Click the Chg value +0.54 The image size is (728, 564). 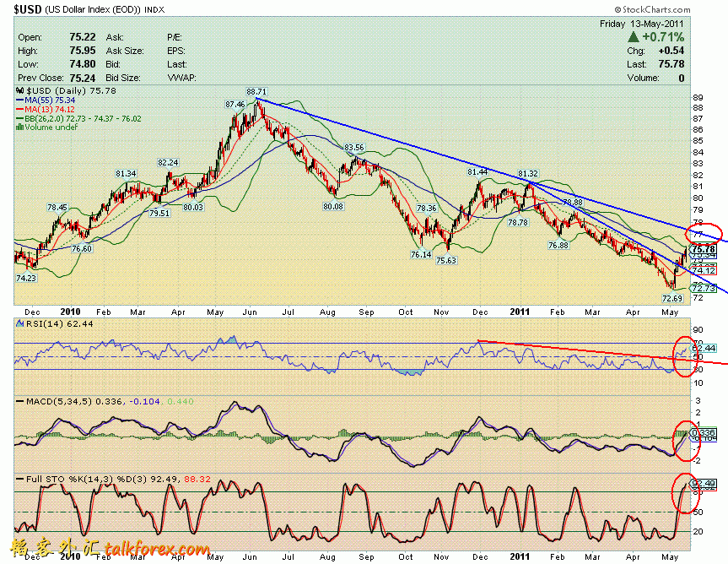[x=671, y=51]
